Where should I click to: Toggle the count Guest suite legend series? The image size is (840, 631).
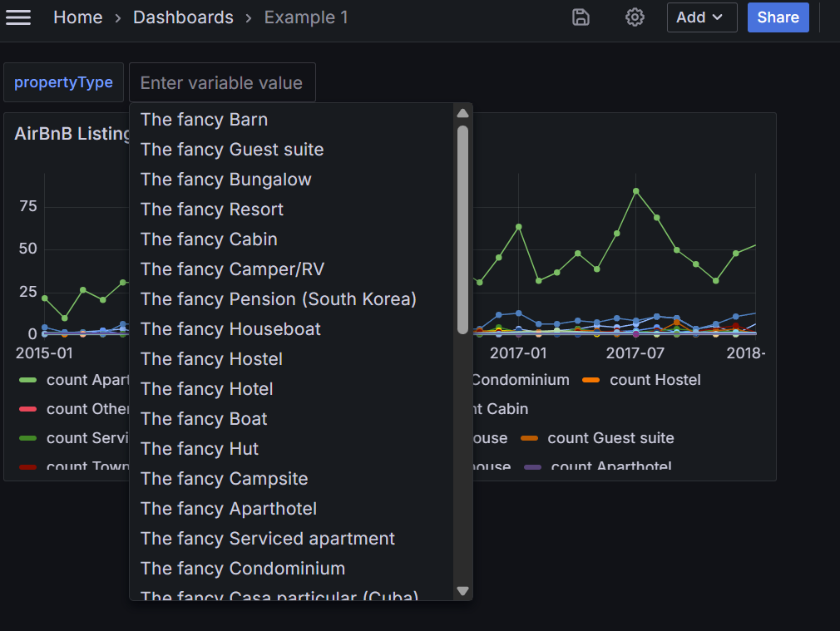(x=610, y=438)
